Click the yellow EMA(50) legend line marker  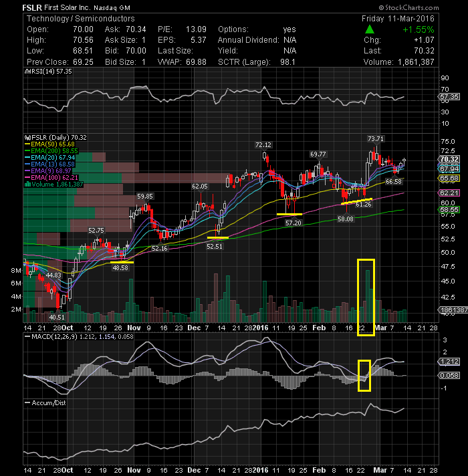tap(27, 144)
